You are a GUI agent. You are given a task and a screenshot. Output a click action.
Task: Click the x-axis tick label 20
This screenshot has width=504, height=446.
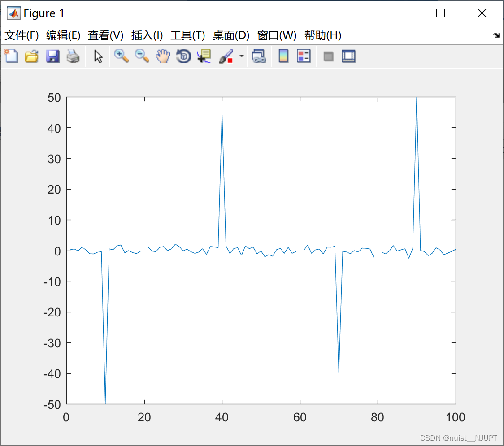coord(144,417)
